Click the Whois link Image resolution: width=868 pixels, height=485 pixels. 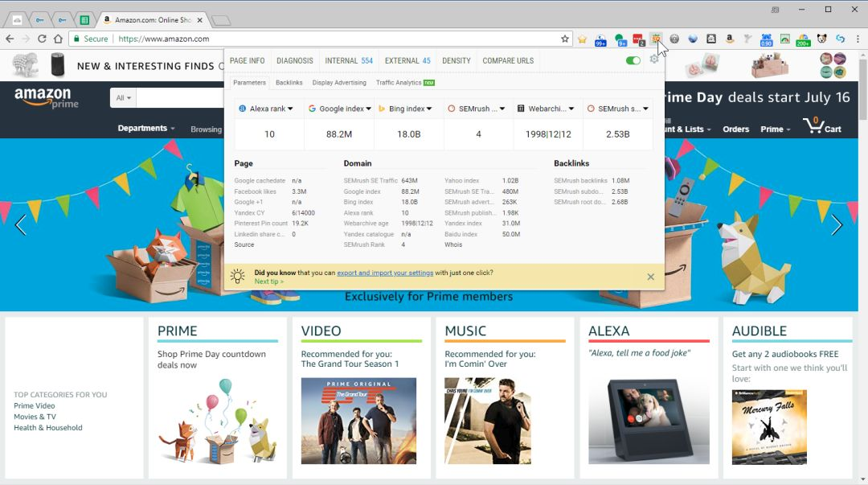click(x=452, y=245)
